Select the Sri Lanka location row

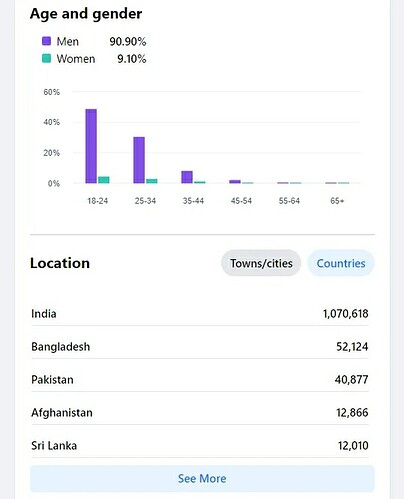click(200, 445)
